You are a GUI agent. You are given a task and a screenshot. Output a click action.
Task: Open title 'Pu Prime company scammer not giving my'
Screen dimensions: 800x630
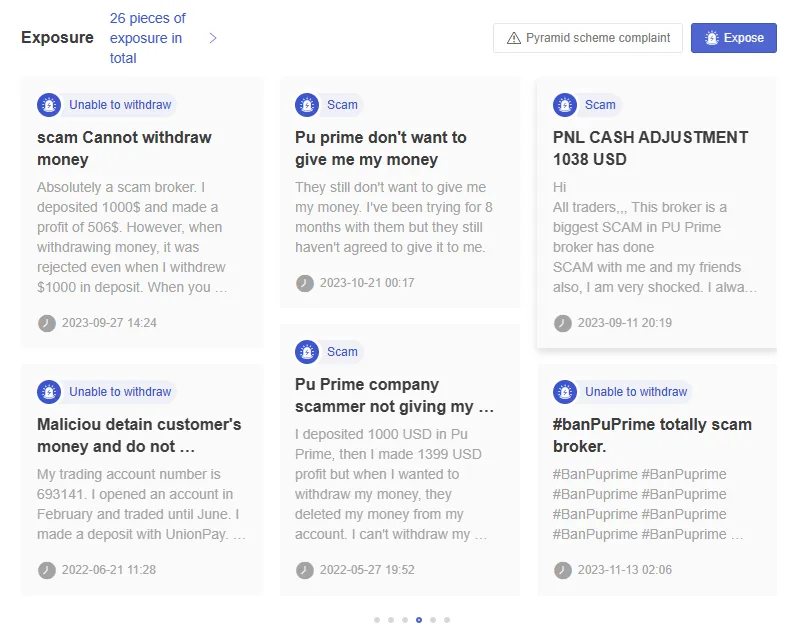pos(394,395)
